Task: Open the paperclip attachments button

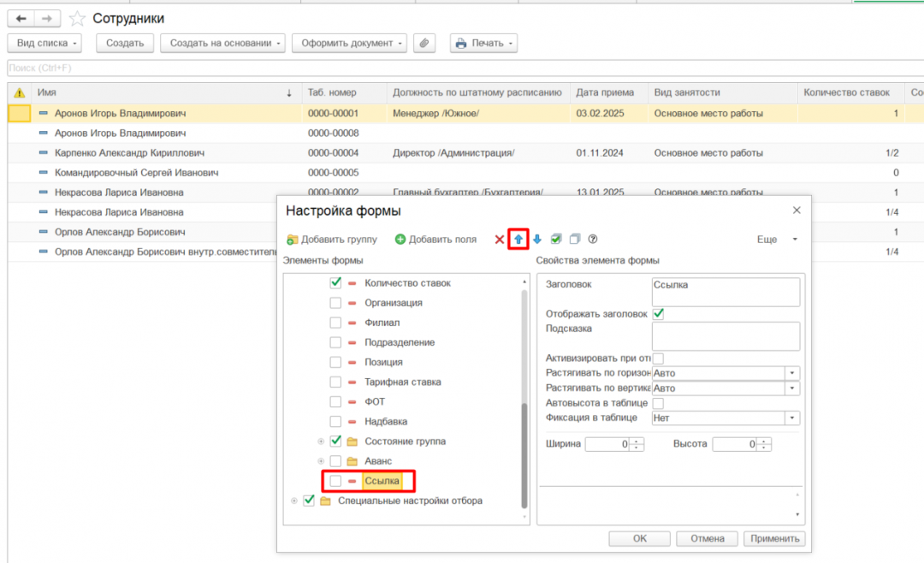Action: click(424, 43)
